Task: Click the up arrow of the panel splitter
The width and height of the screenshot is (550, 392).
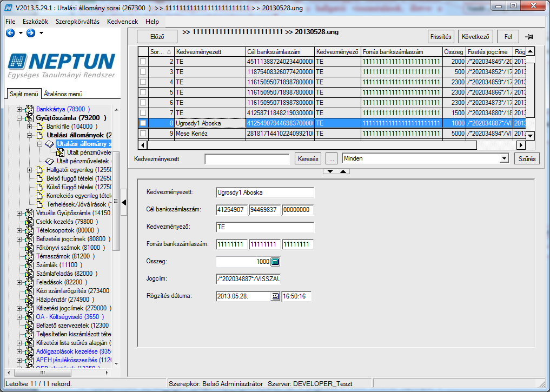Action: coord(343,171)
